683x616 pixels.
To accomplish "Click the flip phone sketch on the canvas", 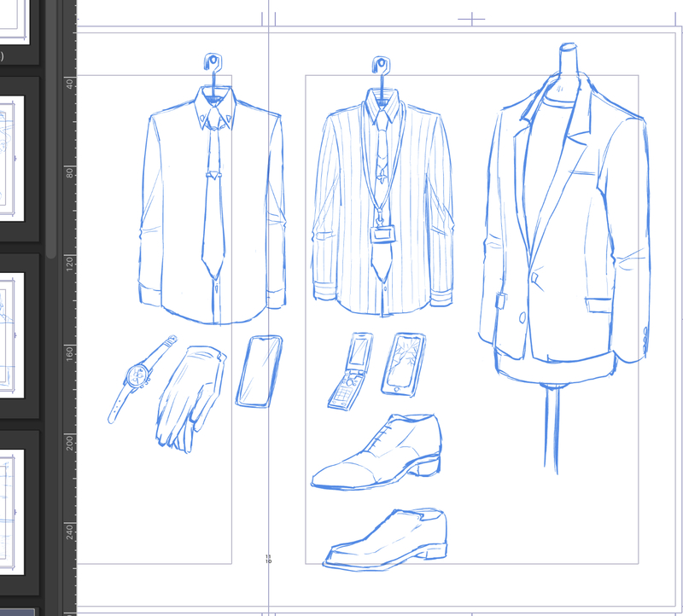I will pyautogui.click(x=351, y=371).
